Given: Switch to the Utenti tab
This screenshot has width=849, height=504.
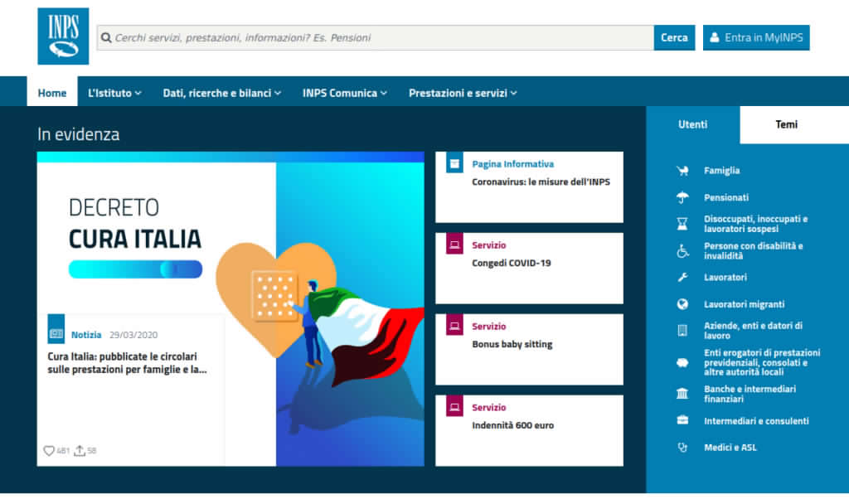Looking at the screenshot, I should (x=692, y=124).
